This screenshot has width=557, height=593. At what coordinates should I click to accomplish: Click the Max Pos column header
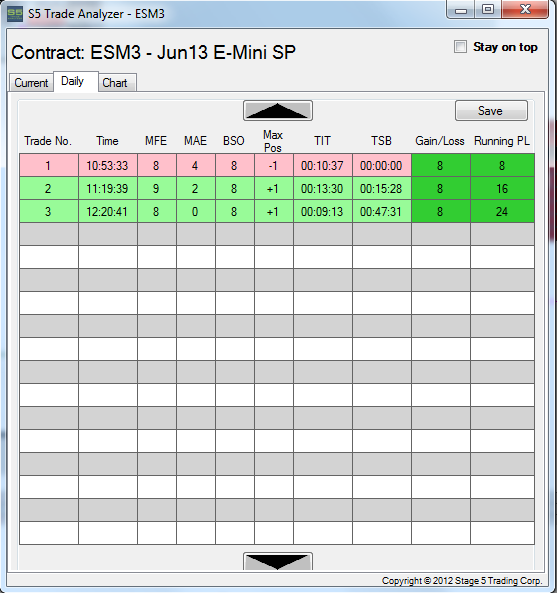tap(273, 141)
